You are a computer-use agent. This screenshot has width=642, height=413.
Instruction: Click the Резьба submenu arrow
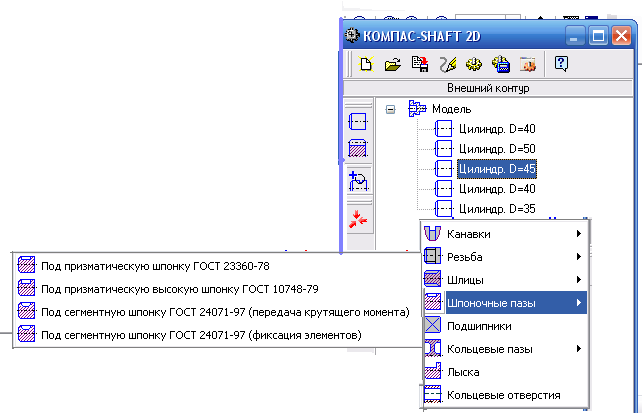tap(579, 257)
